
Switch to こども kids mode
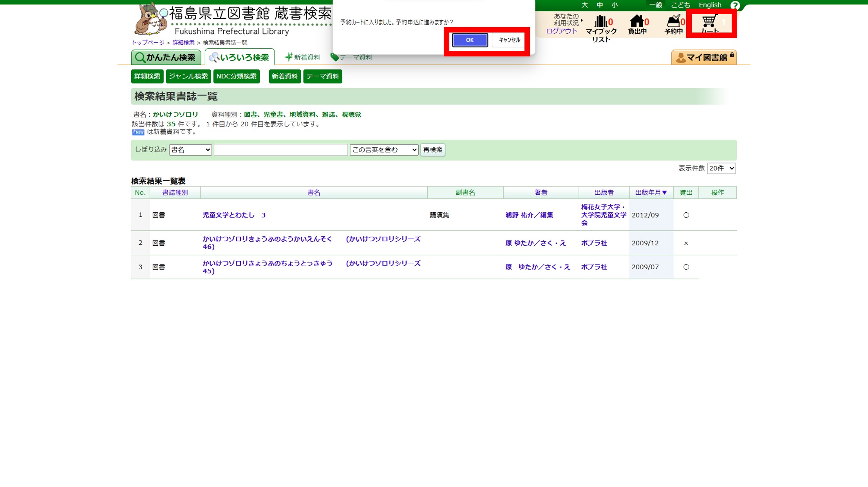pyautogui.click(x=680, y=5)
